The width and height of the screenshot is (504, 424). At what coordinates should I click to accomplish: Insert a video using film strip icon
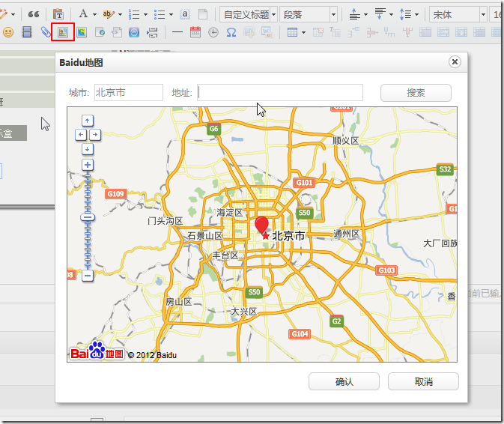[27, 32]
